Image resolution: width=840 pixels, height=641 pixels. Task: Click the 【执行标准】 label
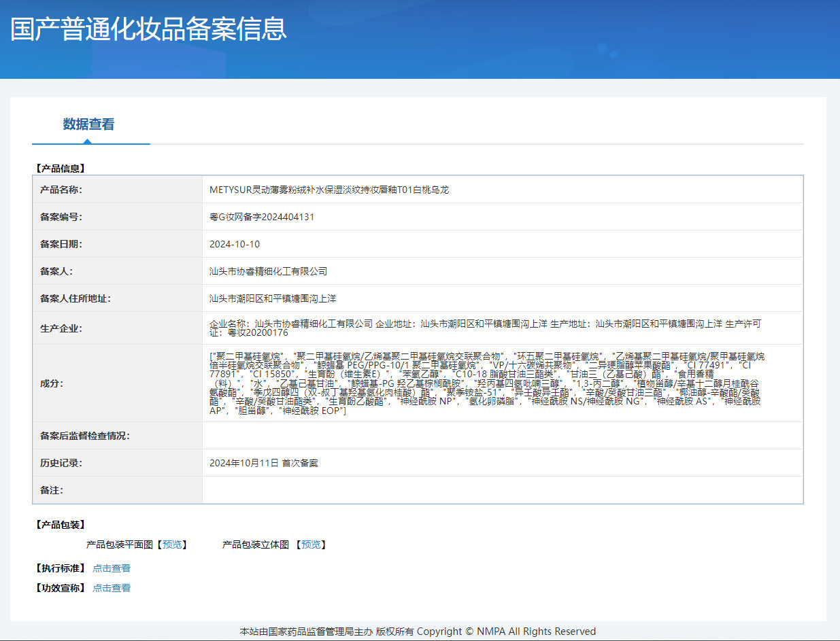click(60, 568)
